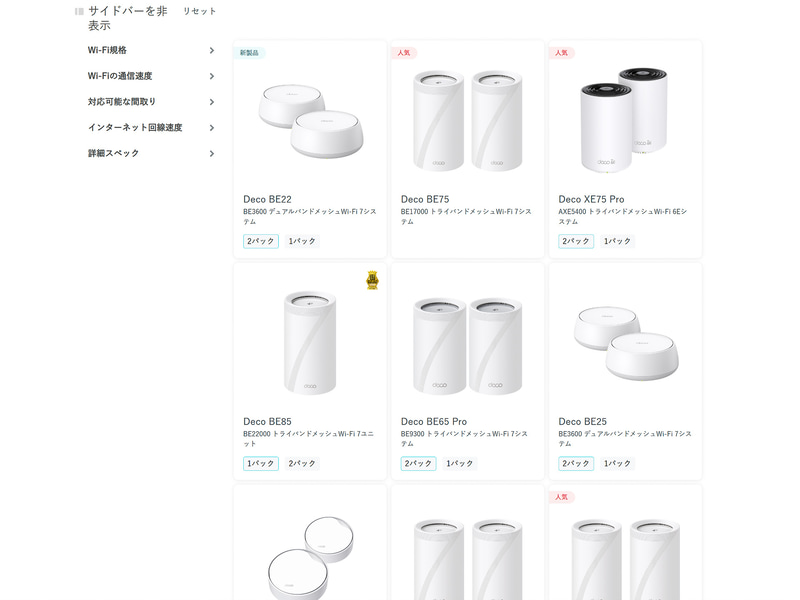Click the gold award badge on the Deco BE85 card
The height and width of the screenshot is (600, 800).
click(370, 283)
